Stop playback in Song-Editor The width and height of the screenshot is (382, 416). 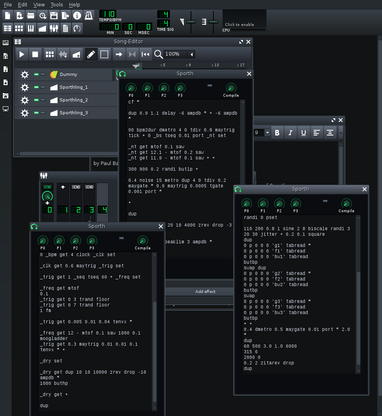[x=35, y=54]
